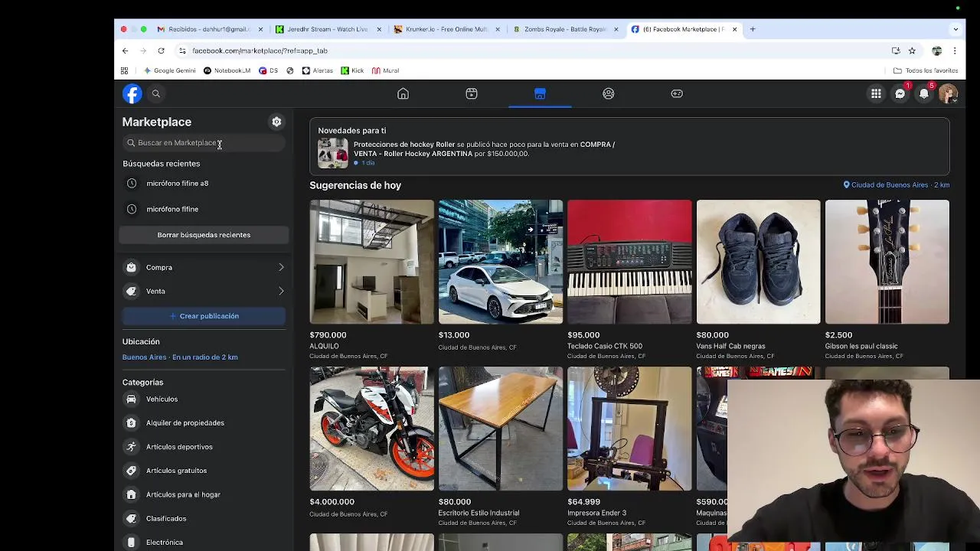
Task: Open the Groups icon
Action: (x=609, y=93)
